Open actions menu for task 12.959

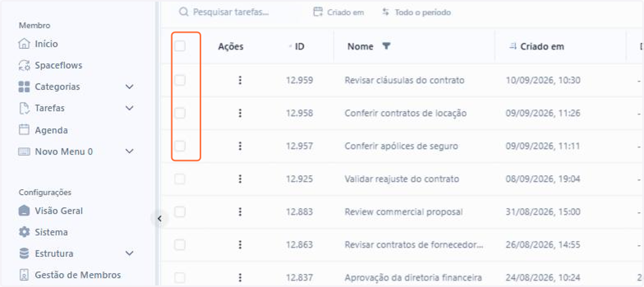coord(240,80)
